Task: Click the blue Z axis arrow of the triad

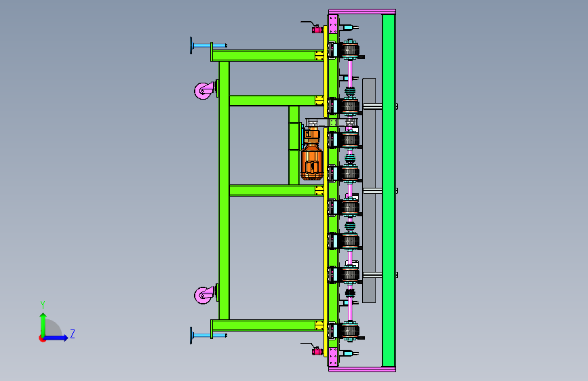Action: pyautogui.click(x=56, y=338)
